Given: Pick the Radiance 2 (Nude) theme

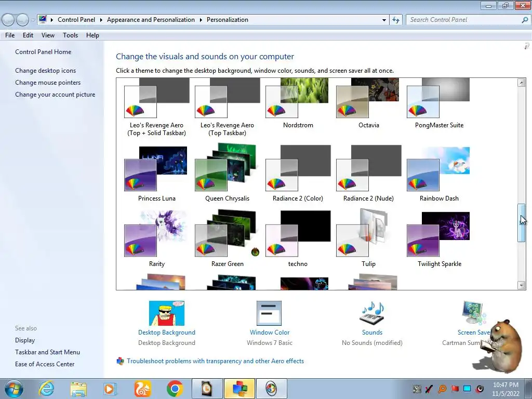Looking at the screenshot, I should (x=368, y=174).
